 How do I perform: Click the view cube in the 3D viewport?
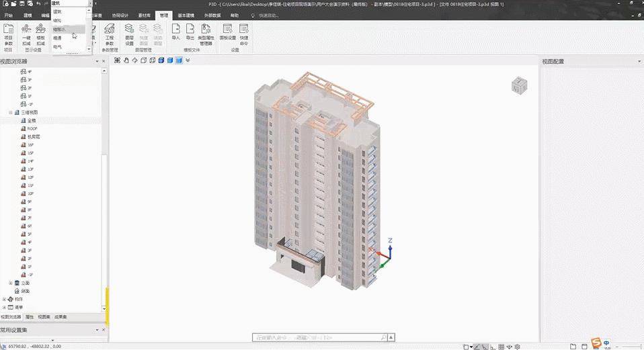(x=519, y=85)
